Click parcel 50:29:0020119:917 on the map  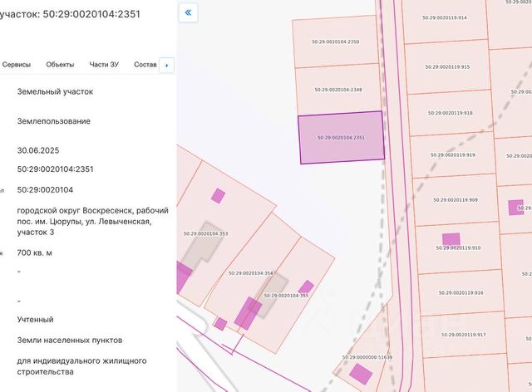[x=464, y=335]
